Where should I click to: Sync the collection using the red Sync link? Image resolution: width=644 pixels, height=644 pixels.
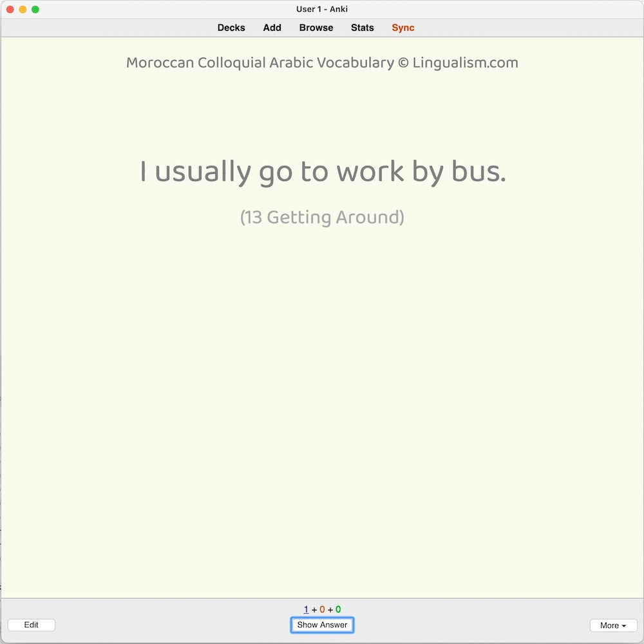coord(403,28)
